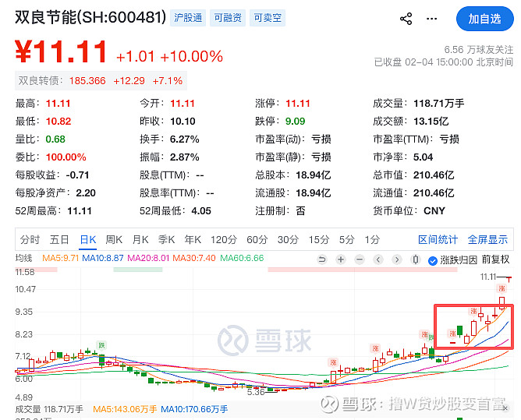521x420 pixels.
Task: Click the 5.36 low price label on chart
Action: coord(256,392)
